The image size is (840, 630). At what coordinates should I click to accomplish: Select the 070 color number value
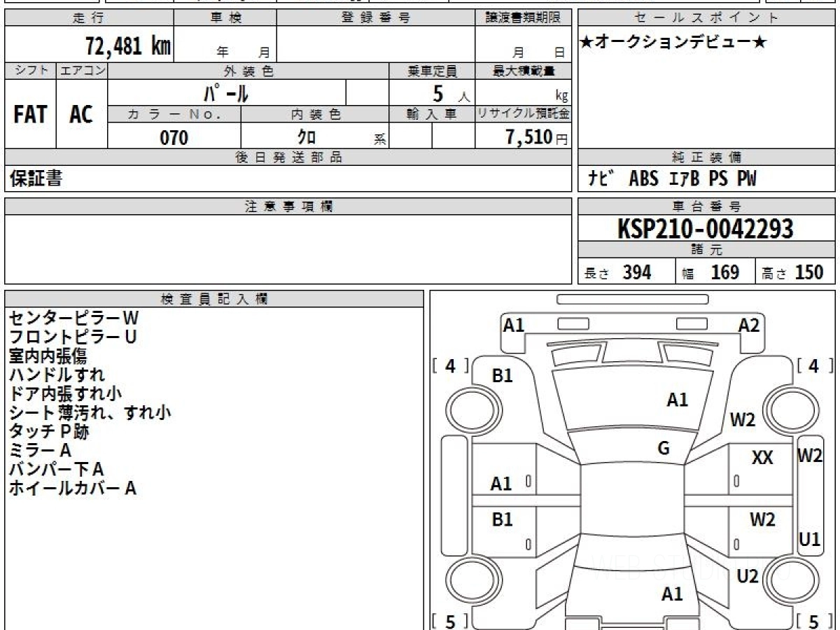point(174,137)
